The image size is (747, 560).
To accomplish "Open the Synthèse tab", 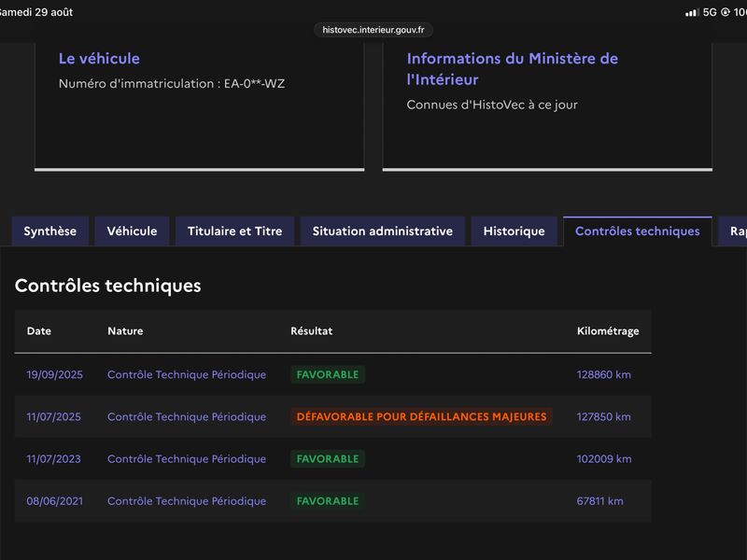I will [x=50, y=231].
